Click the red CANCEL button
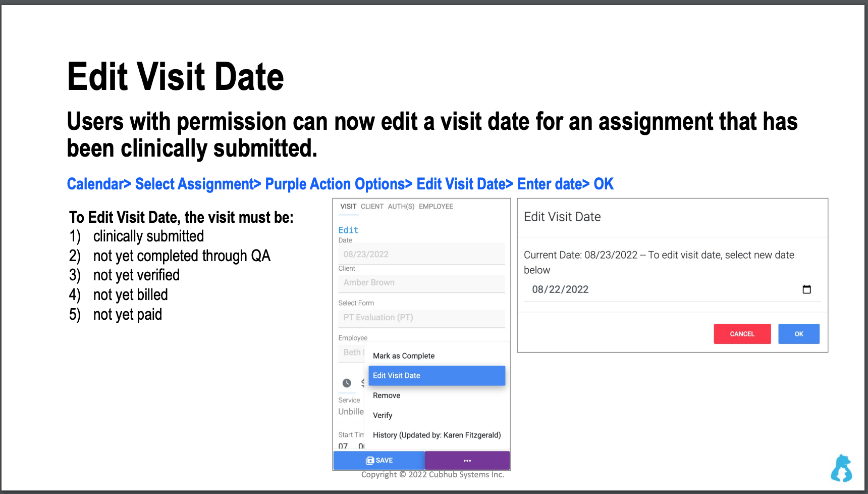The width and height of the screenshot is (868, 494). click(x=742, y=334)
